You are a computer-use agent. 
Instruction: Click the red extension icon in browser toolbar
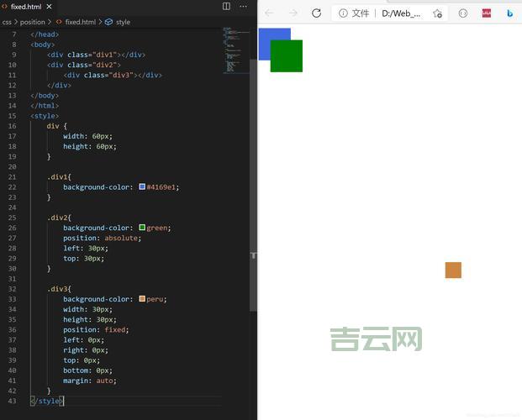coord(487,13)
